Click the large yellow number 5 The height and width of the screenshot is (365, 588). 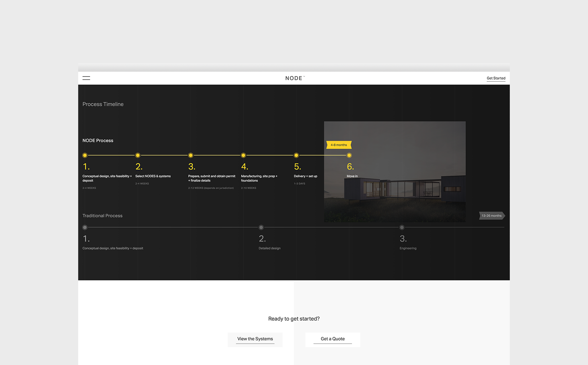[297, 167]
